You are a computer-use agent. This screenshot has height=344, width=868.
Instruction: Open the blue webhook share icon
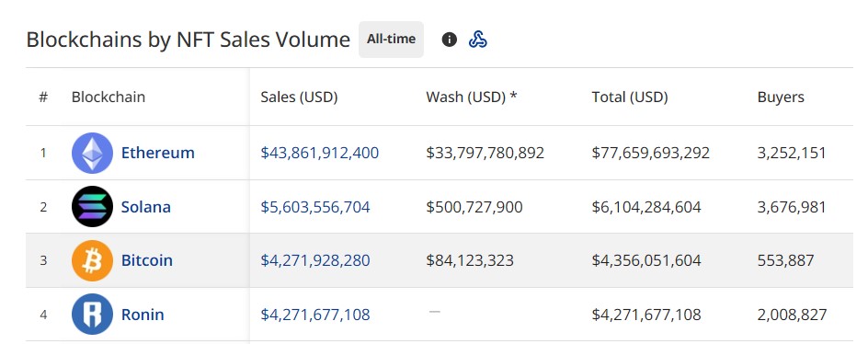(478, 40)
